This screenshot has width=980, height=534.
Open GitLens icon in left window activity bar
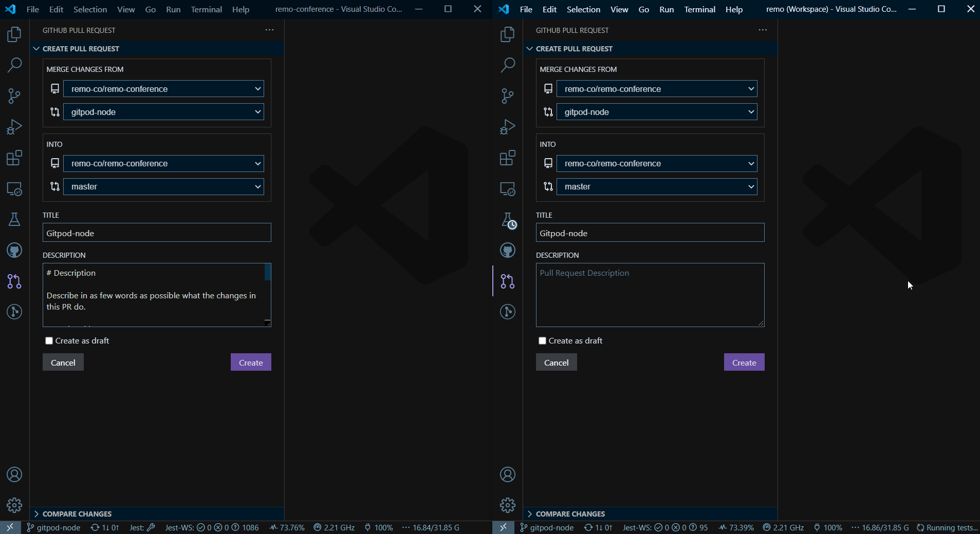pos(14,312)
